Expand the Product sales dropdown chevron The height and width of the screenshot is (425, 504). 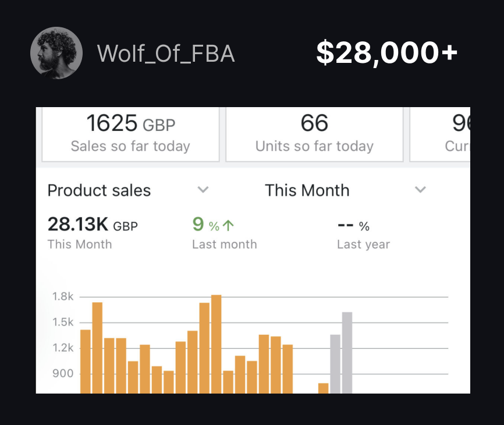point(203,190)
